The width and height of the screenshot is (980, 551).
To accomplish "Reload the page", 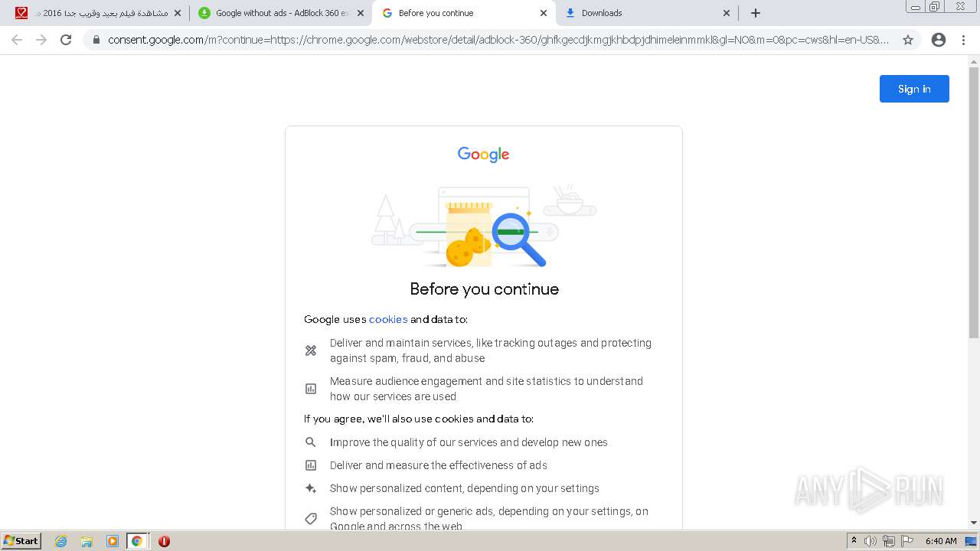I will [x=66, y=40].
